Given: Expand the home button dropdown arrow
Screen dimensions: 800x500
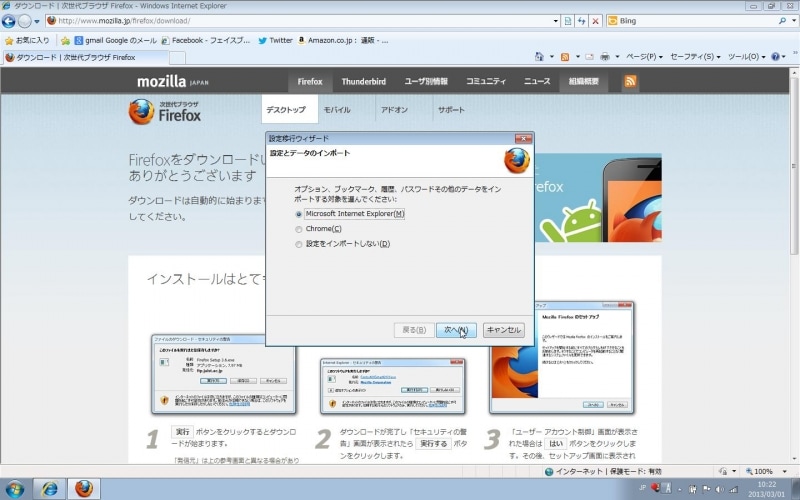Looking at the screenshot, I should (x=552, y=57).
